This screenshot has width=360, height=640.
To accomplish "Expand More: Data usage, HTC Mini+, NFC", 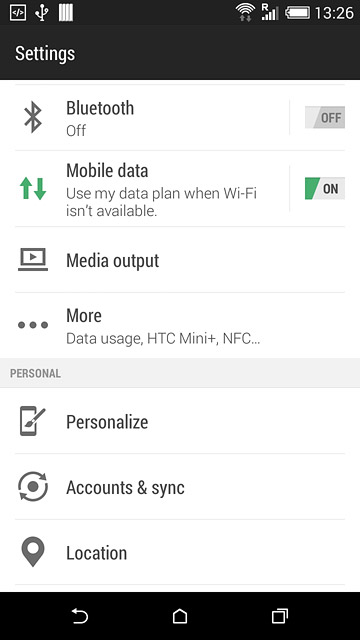I will point(180,326).
